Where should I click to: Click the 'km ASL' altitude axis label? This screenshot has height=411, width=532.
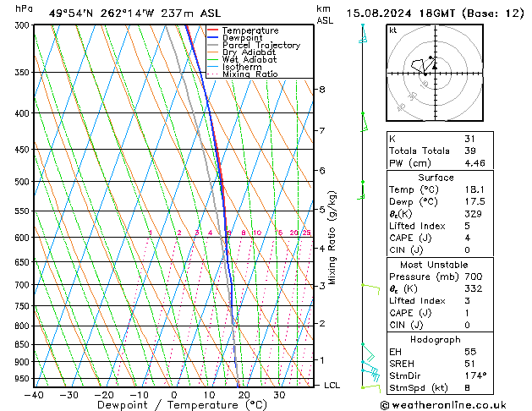324,14
